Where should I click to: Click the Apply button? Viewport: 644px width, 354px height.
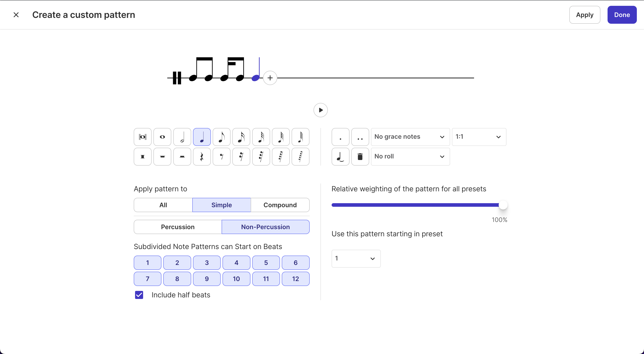[585, 15]
